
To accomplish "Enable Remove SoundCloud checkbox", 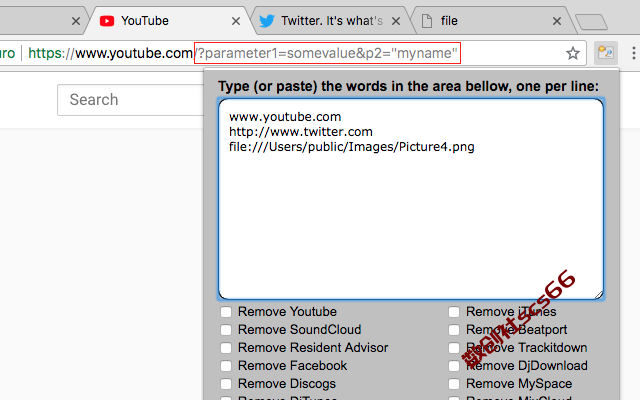I will (226, 330).
